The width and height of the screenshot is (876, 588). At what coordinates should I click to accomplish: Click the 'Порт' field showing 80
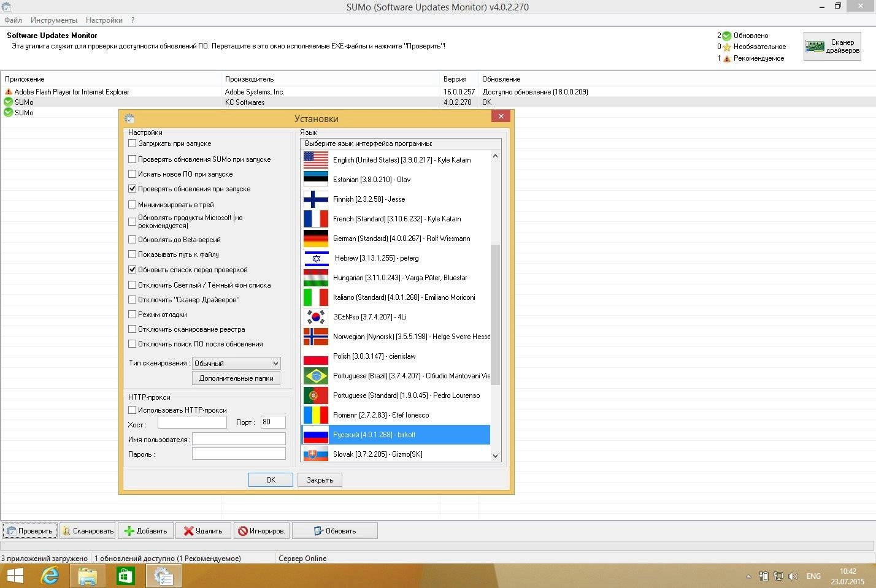tap(273, 422)
